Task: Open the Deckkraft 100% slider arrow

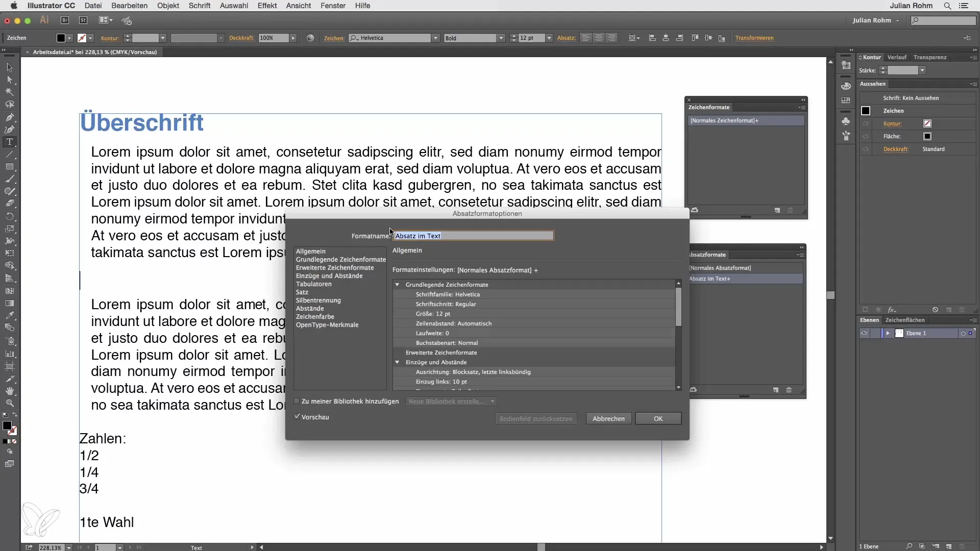Action: (293, 38)
